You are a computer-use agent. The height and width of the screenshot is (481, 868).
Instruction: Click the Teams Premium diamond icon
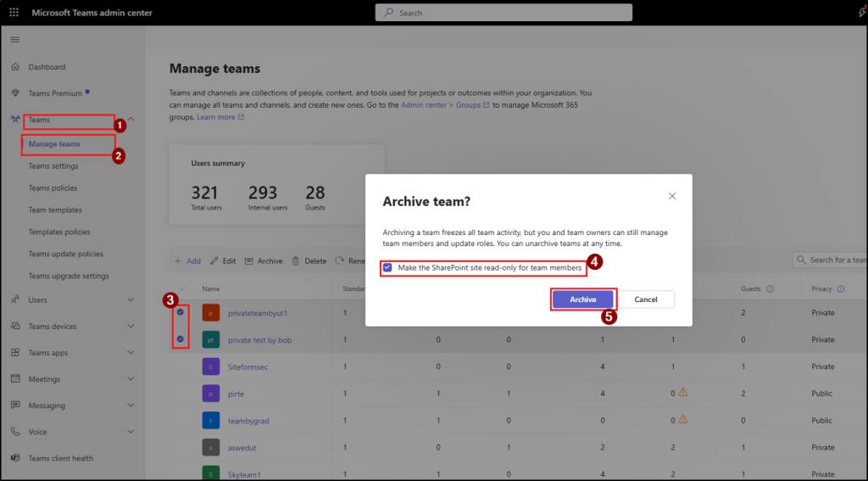(15, 93)
